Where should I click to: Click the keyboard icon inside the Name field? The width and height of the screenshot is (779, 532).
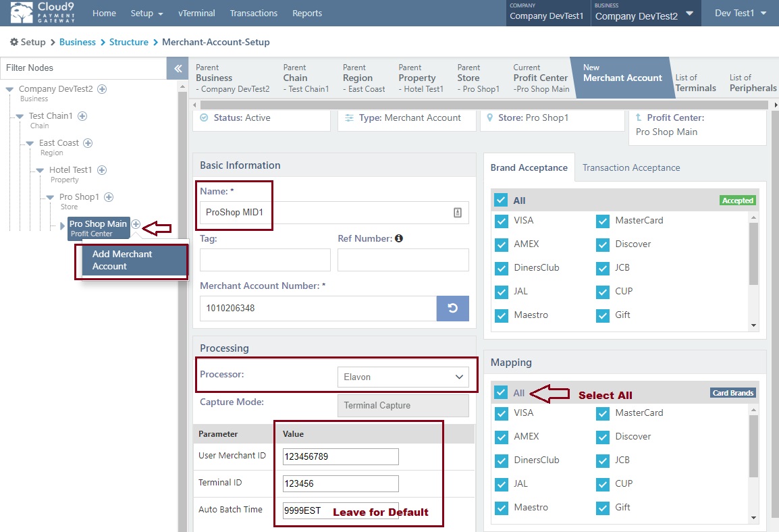pyautogui.click(x=457, y=213)
